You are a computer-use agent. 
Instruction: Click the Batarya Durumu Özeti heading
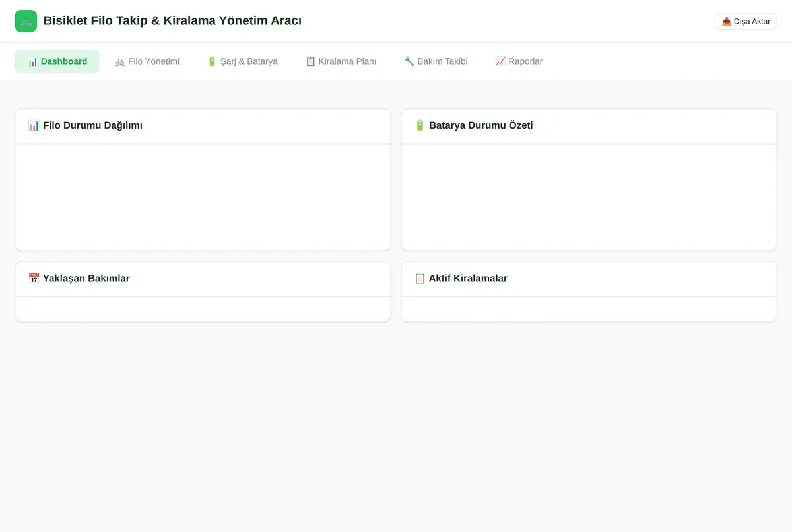pyautogui.click(x=473, y=125)
